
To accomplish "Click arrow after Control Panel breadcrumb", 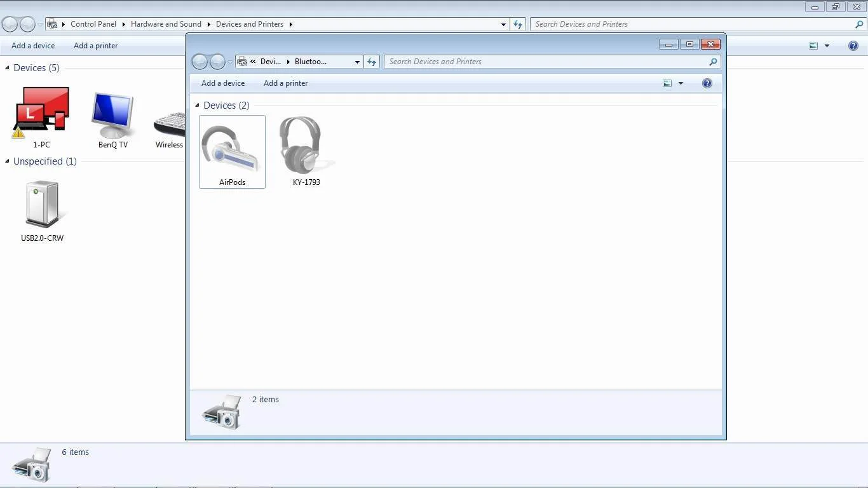I will coord(123,24).
